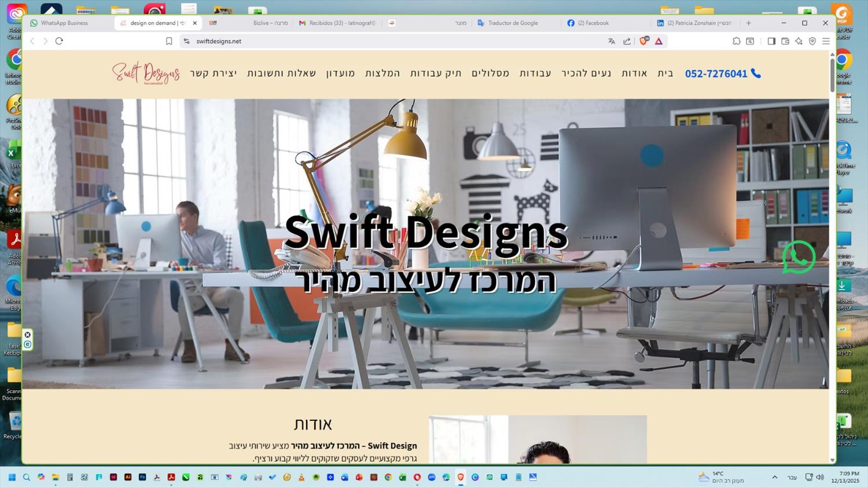Viewport: 868px width, 488px height.
Task: Go back using the browser back arrow
Action: pyautogui.click(x=32, y=41)
